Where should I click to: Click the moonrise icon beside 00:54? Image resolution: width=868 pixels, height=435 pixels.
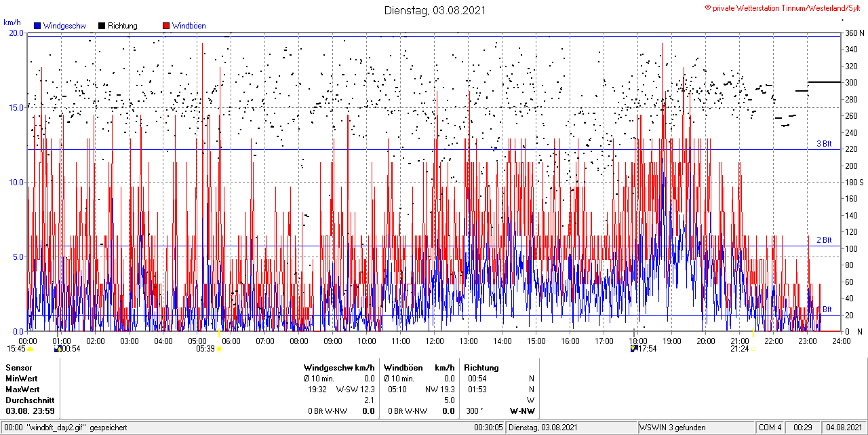coord(58,349)
